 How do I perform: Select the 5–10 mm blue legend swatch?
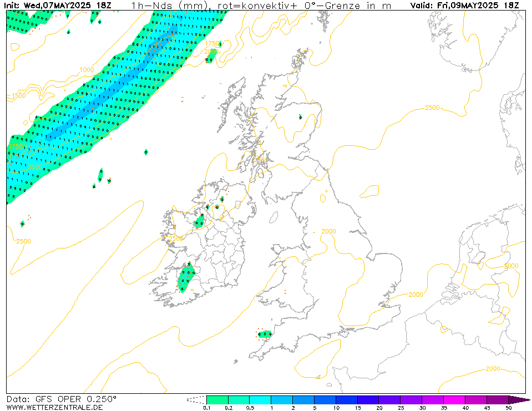[x=325, y=400]
